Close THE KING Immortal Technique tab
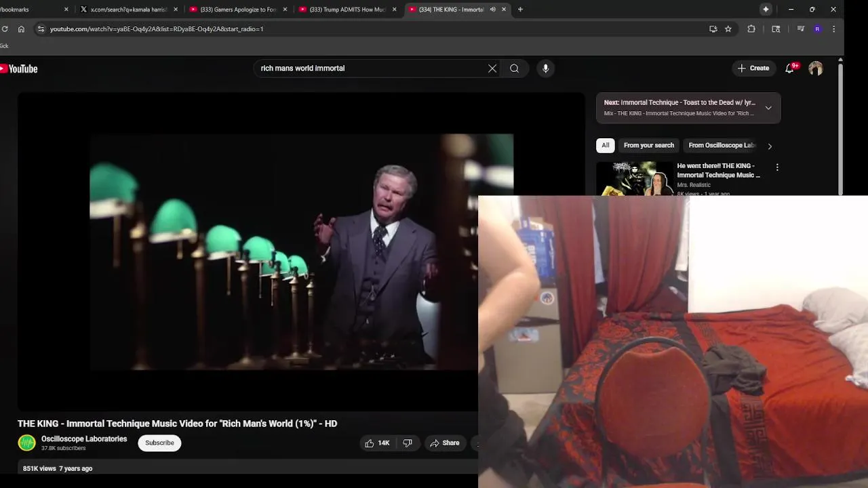Screen dimensions: 868x488 [504, 9]
